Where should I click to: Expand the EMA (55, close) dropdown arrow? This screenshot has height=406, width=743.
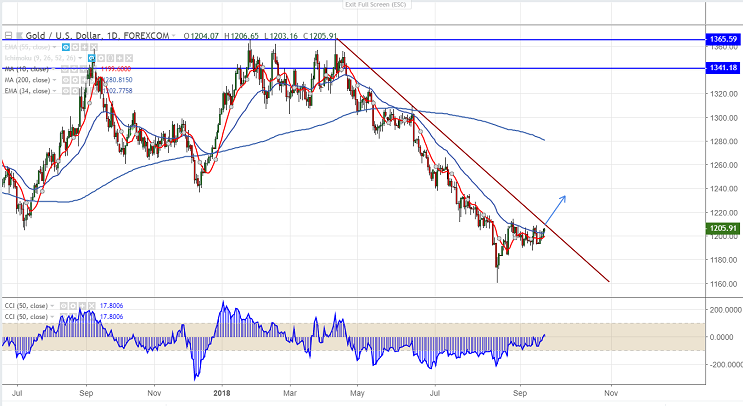click(x=54, y=47)
